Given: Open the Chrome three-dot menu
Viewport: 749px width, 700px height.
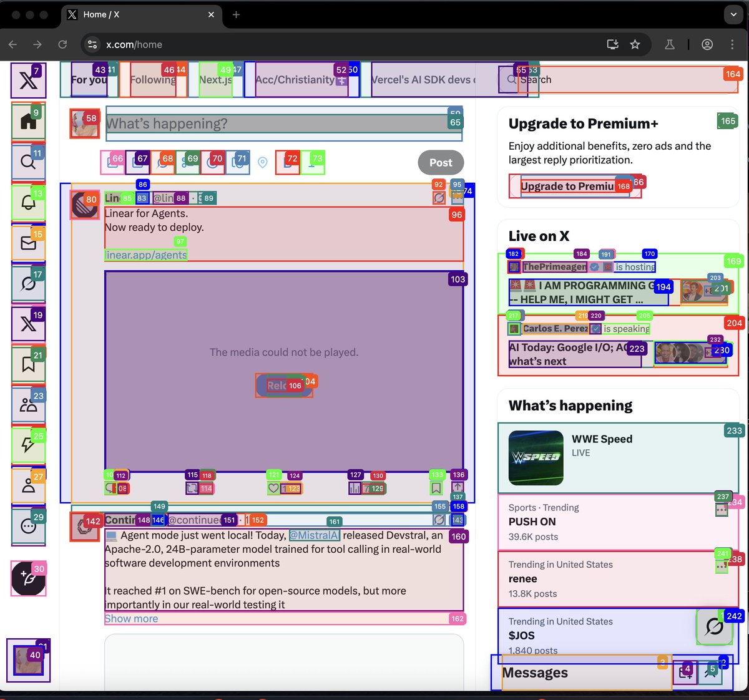Looking at the screenshot, I should pyautogui.click(x=732, y=44).
